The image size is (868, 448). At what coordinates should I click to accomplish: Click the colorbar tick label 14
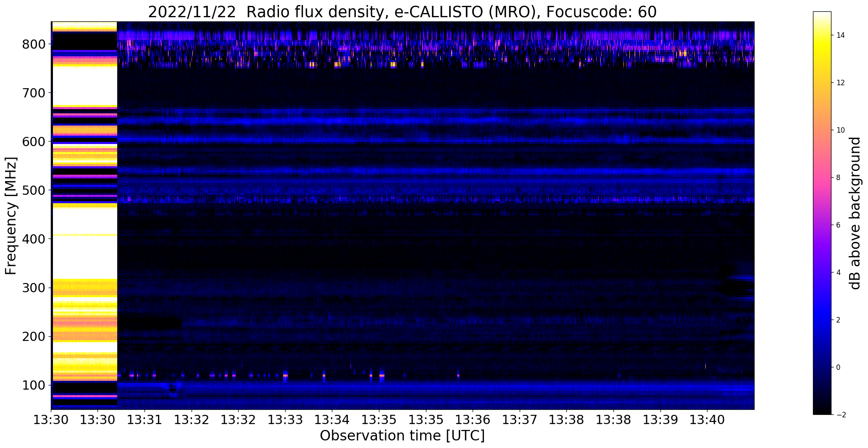(841, 35)
